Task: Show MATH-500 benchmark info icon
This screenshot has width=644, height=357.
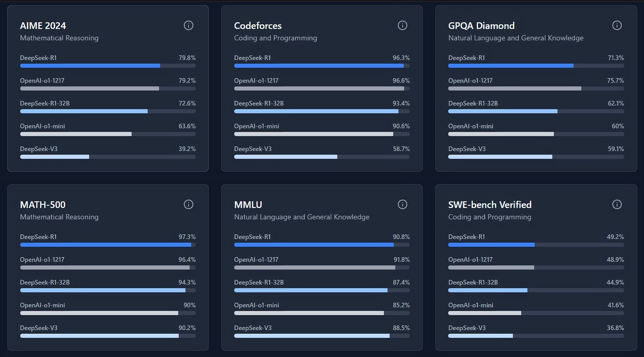Action: point(188,204)
